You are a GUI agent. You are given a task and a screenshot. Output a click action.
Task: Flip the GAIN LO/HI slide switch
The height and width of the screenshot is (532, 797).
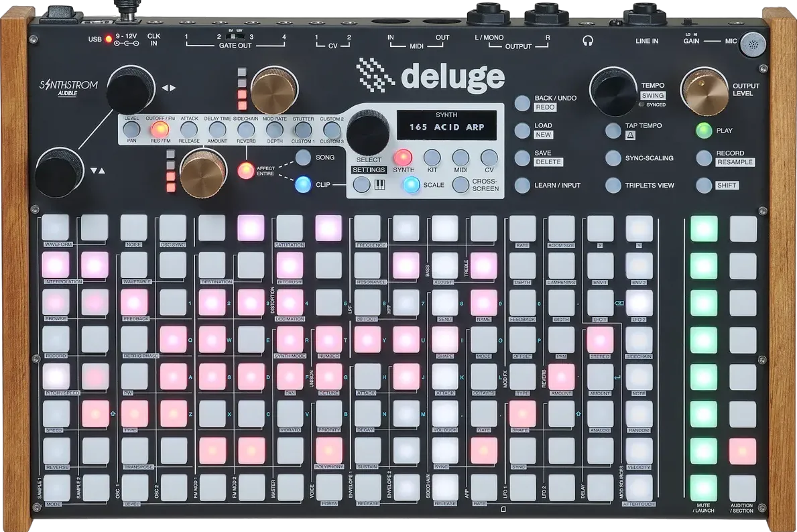click(x=688, y=23)
